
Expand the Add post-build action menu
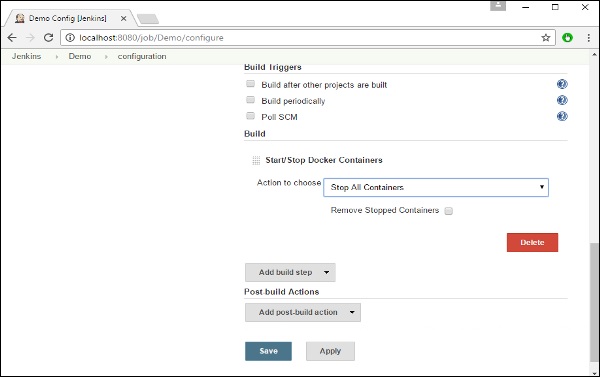(302, 312)
